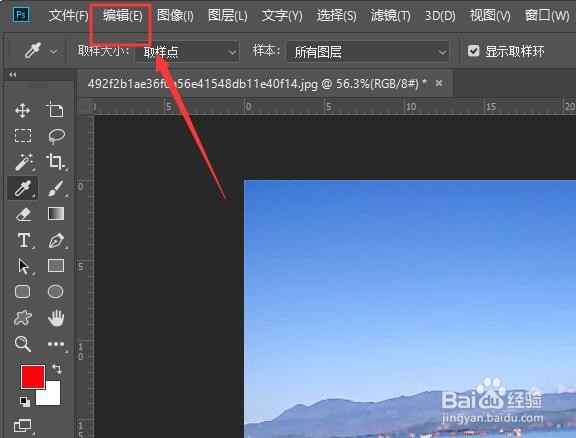Image resolution: width=576 pixels, height=438 pixels.
Task: Open the 窗口(W) menu
Action: pos(547,16)
